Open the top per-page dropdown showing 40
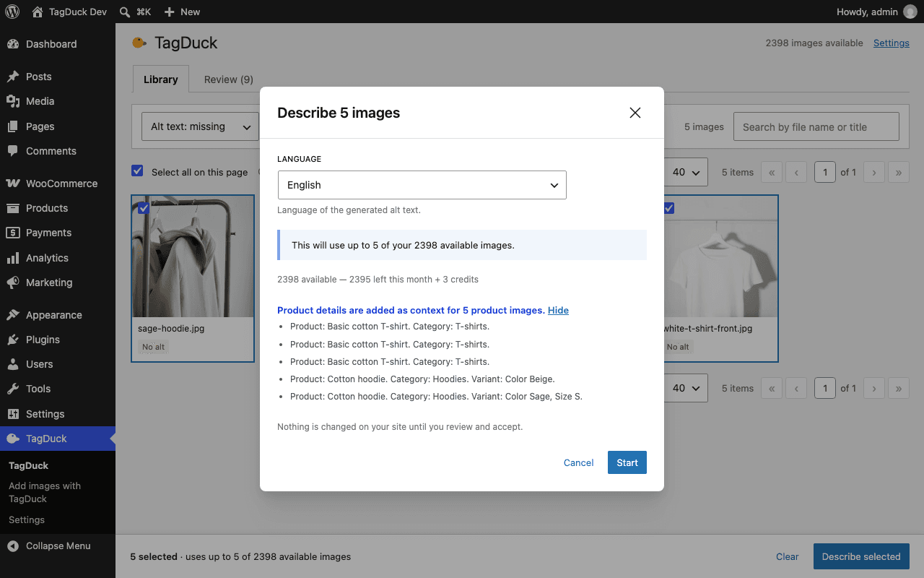Image resolution: width=924 pixels, height=578 pixels. (x=685, y=173)
